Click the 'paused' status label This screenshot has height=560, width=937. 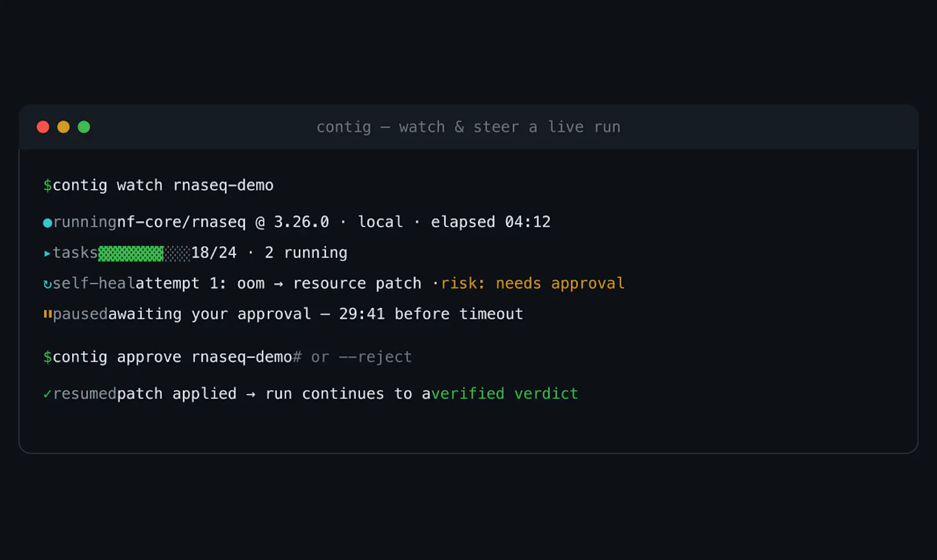(80, 314)
